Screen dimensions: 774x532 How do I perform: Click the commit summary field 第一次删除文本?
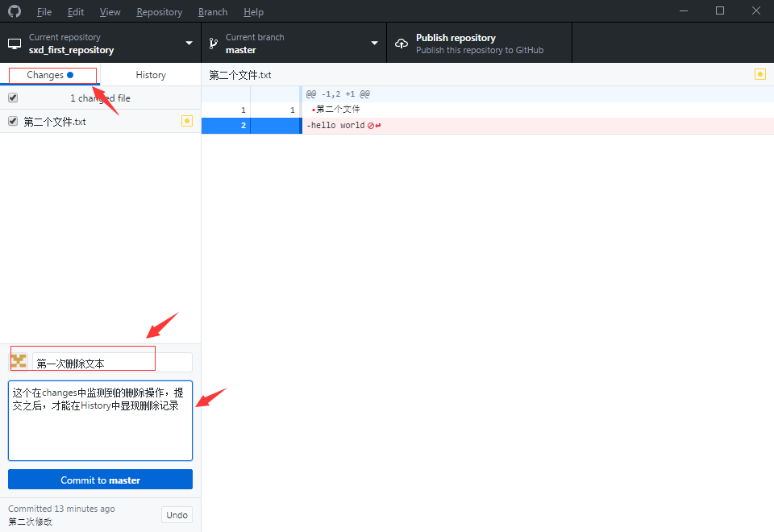[x=112, y=363]
